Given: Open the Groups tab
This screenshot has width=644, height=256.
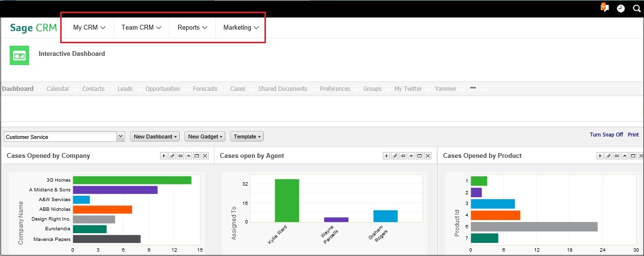Looking at the screenshot, I should 372,89.
